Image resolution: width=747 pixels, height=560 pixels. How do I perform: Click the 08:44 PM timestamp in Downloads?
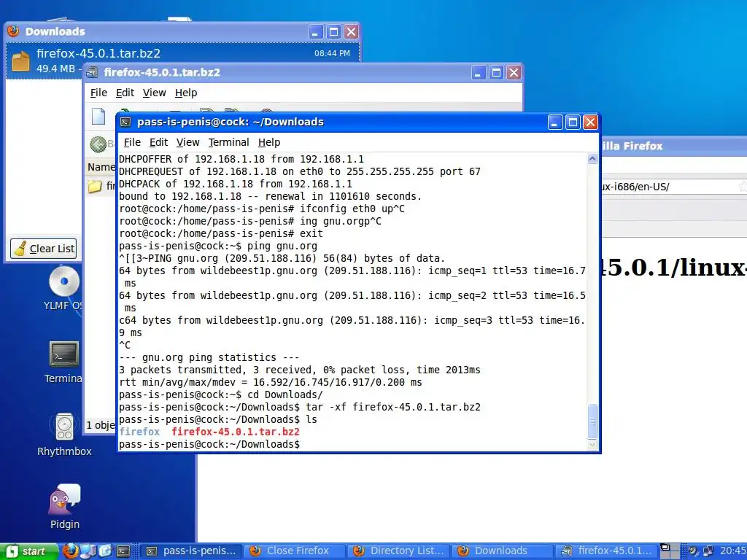(x=332, y=53)
